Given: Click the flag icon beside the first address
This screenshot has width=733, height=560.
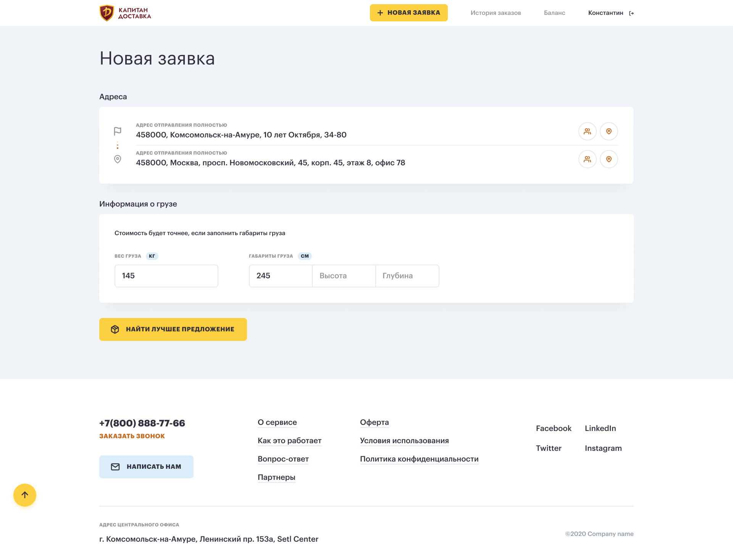Looking at the screenshot, I should tap(118, 131).
